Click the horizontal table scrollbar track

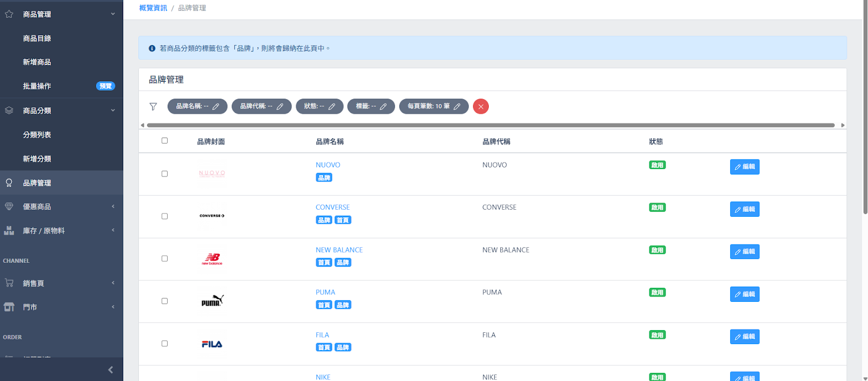click(491, 125)
